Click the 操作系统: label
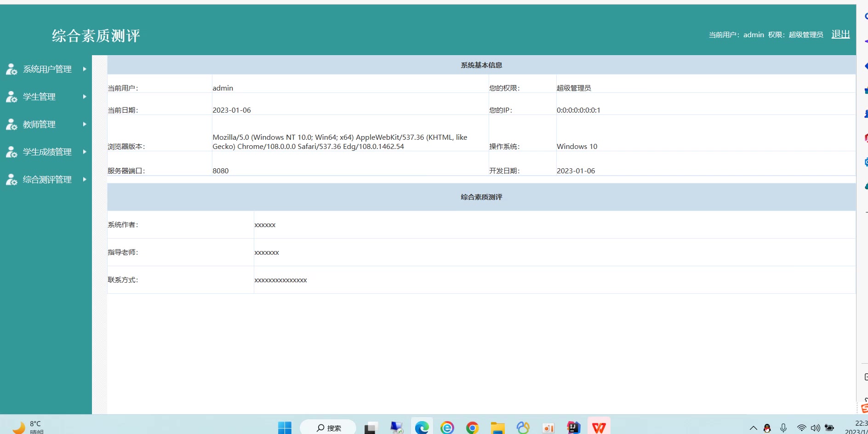 [504, 146]
